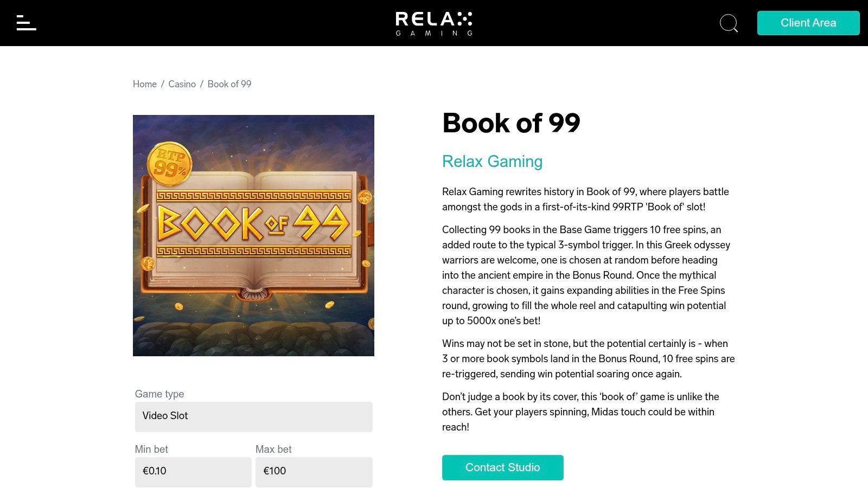Follow the teal Relax Gaming studio link
Image resolution: width=868 pixels, height=488 pixels.
492,161
